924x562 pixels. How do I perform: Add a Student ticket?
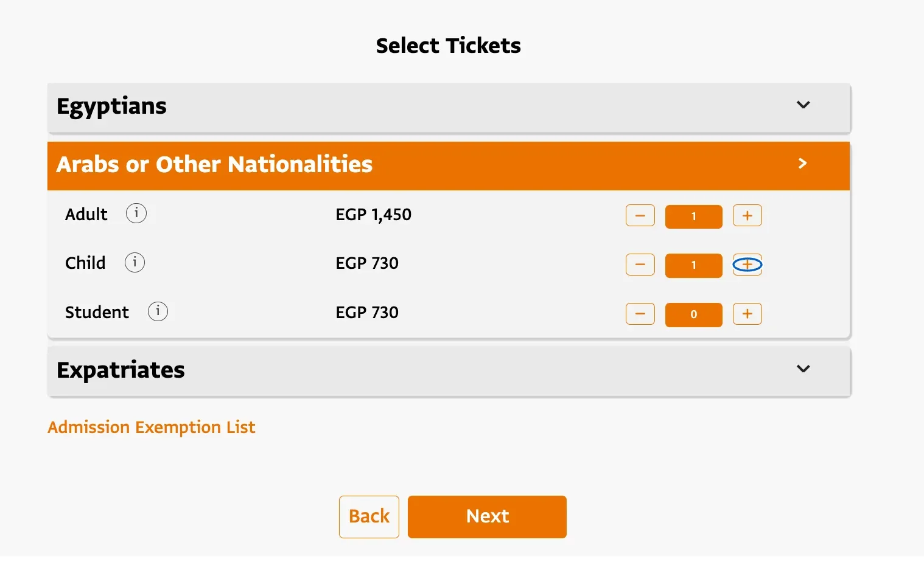[747, 314]
